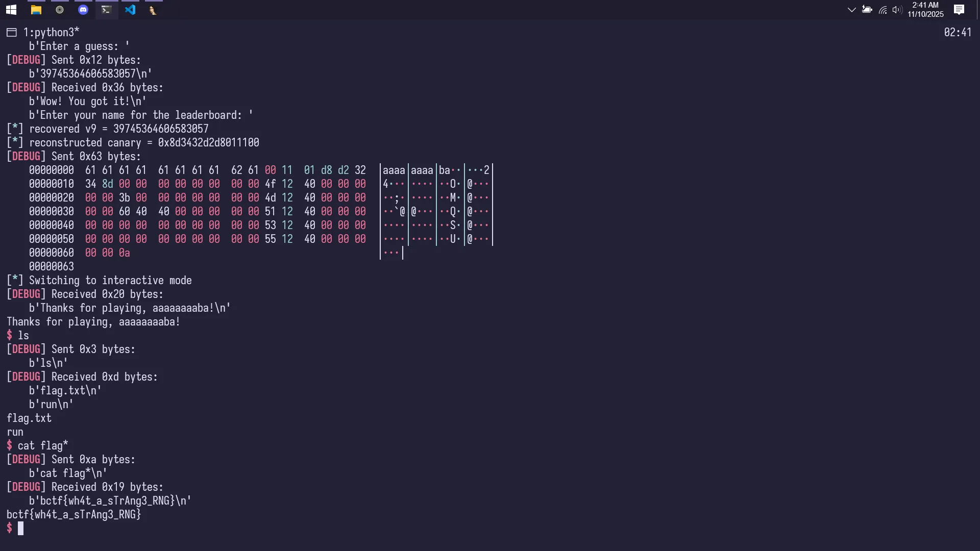Click the tmux window icon beside 1:python3

12,33
